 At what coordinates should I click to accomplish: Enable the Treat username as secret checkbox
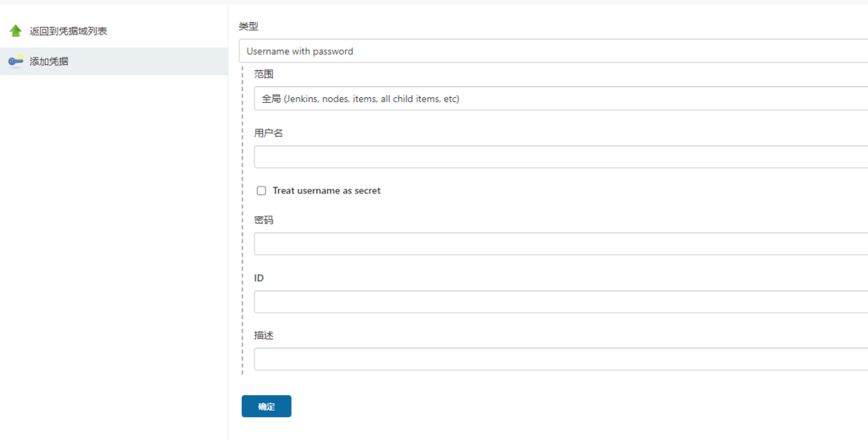coord(262,191)
